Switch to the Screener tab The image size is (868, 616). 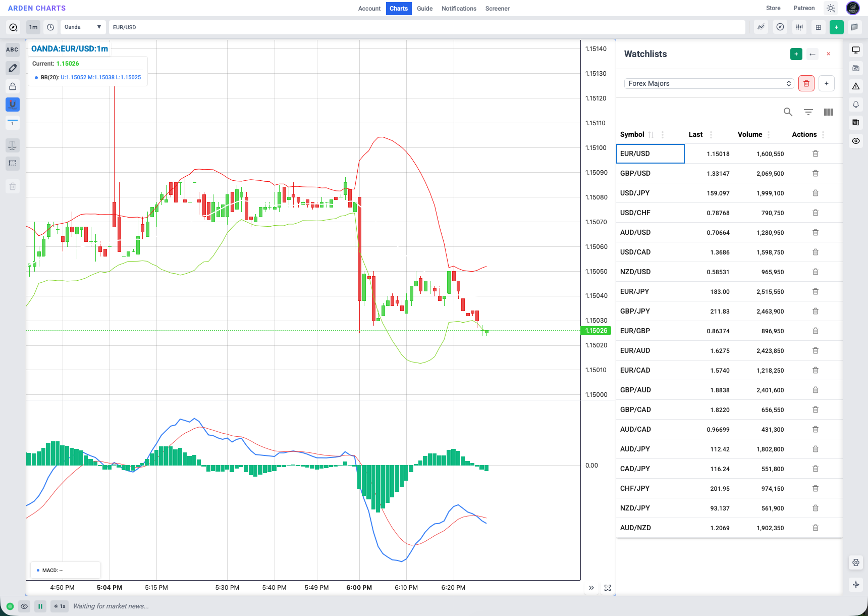[x=497, y=9]
